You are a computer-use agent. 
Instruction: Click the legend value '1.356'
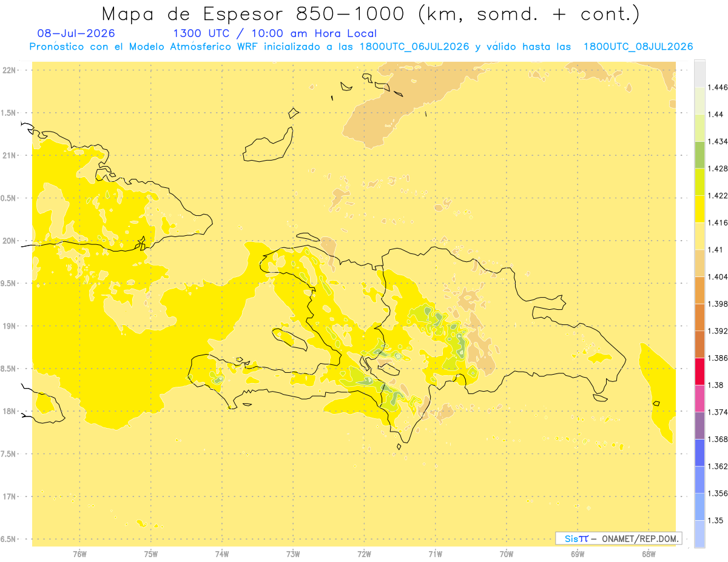pyautogui.click(x=717, y=493)
